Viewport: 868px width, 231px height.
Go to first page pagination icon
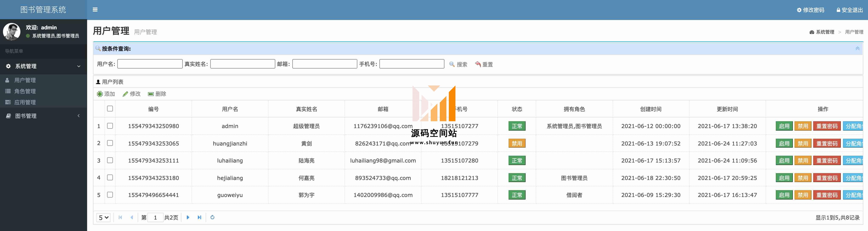coord(120,218)
